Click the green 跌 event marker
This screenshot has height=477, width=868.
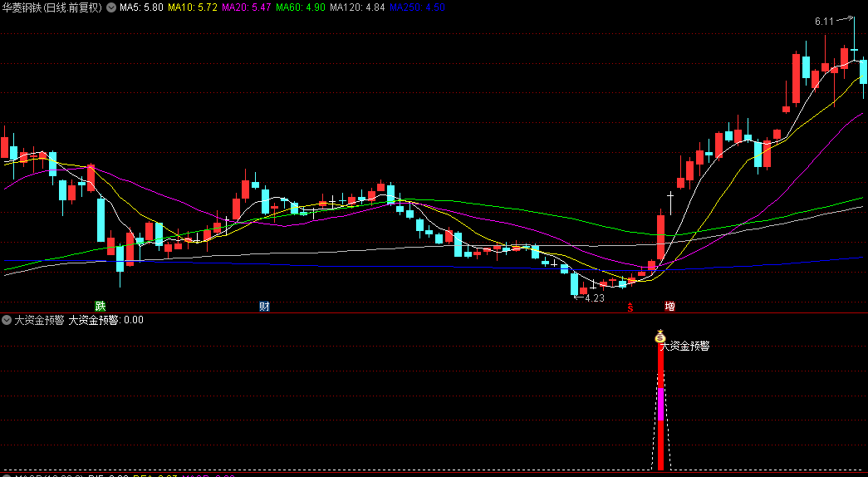coord(101,307)
